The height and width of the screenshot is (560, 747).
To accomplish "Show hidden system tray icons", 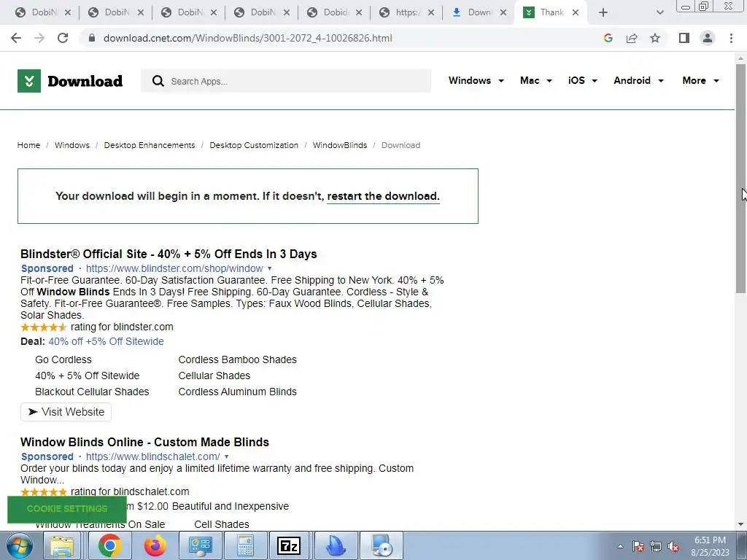I will point(620,546).
